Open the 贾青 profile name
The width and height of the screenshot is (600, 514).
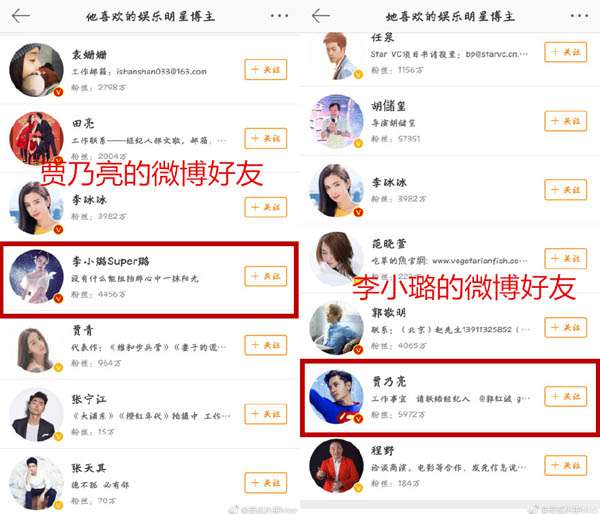(83, 330)
